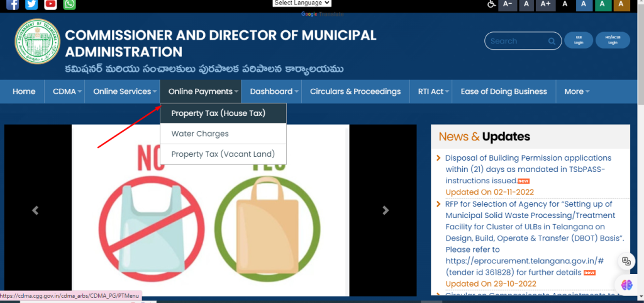Open the Select Language dropdown

(x=302, y=3)
